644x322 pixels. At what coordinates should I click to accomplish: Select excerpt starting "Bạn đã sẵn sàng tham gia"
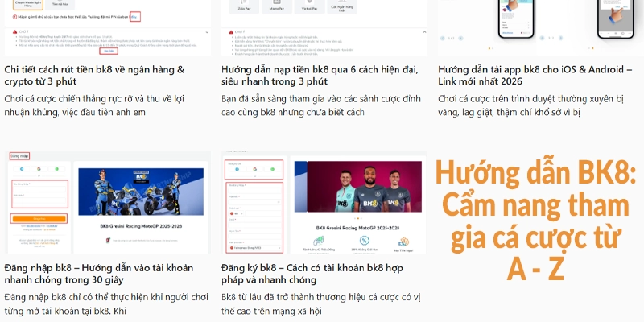(x=321, y=105)
